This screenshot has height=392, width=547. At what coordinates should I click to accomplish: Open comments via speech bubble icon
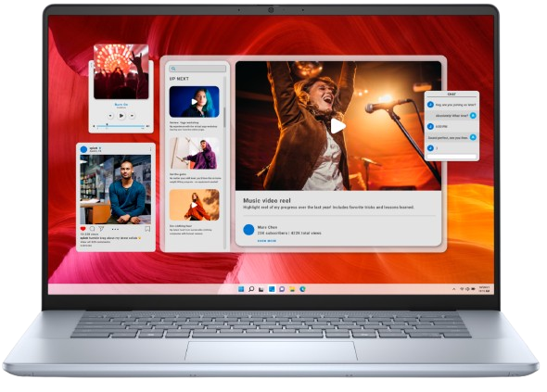coord(92,229)
